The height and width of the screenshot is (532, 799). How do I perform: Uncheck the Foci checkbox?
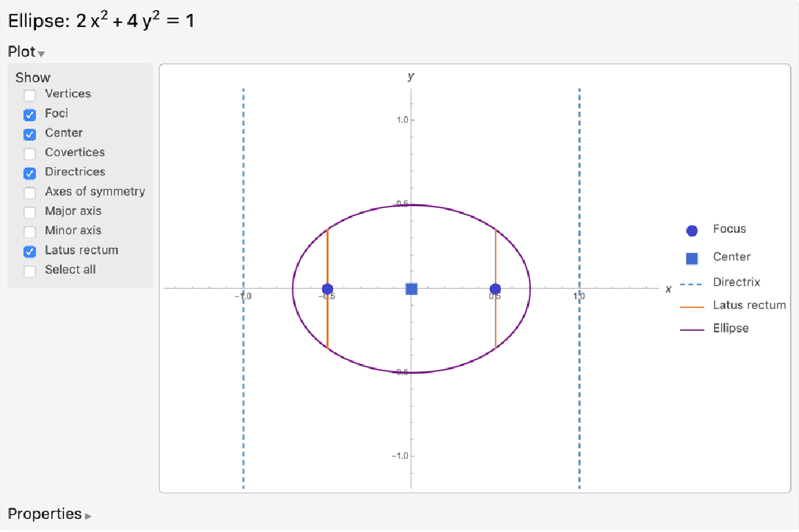coord(30,115)
